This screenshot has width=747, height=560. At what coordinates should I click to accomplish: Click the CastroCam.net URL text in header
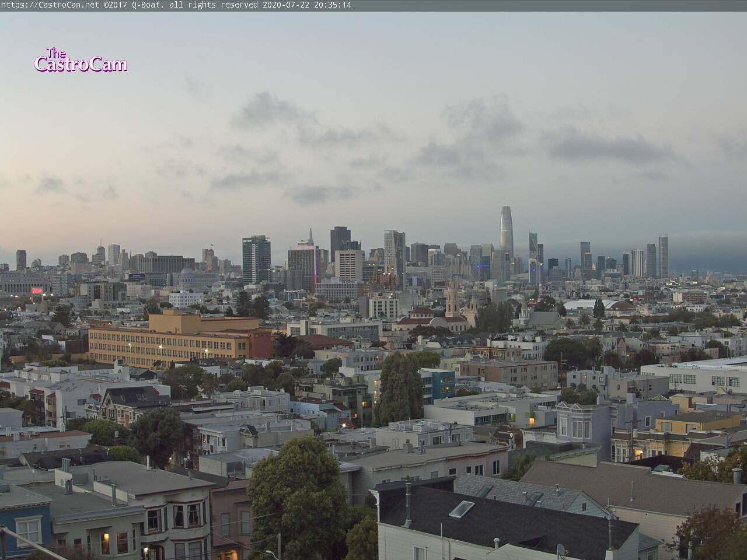tap(51, 5)
